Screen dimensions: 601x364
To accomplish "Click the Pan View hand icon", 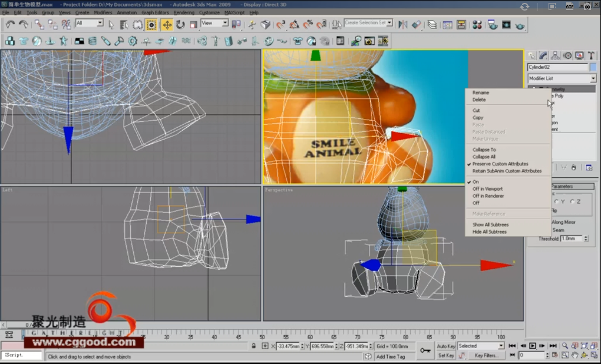I will pyautogui.click(x=574, y=355).
